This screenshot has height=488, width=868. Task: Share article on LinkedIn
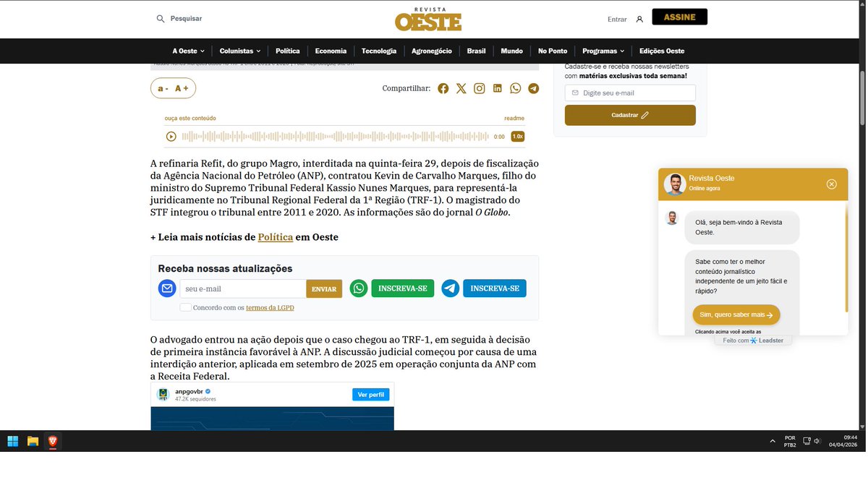pyautogui.click(x=498, y=88)
